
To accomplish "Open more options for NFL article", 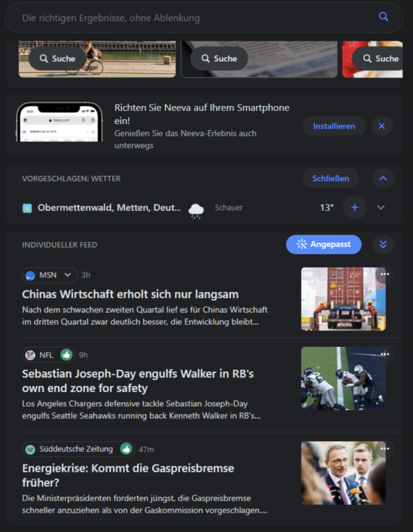I will 385,354.
